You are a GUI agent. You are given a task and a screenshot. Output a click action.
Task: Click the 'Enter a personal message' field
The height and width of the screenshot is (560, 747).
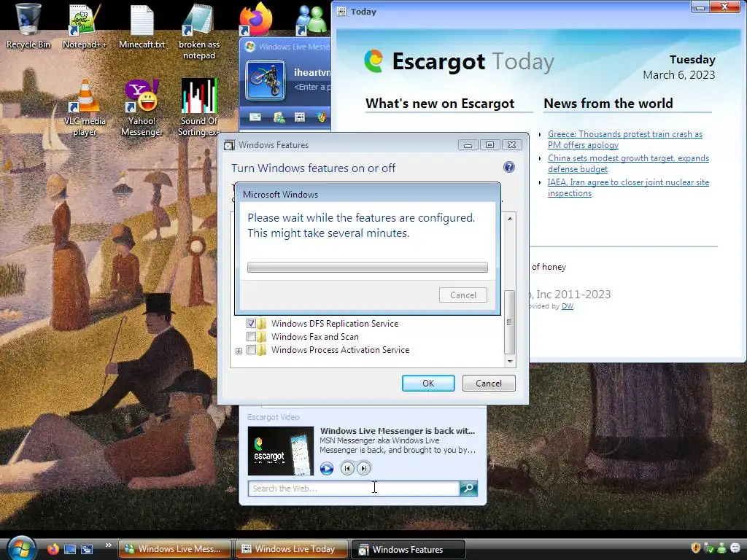[312, 87]
